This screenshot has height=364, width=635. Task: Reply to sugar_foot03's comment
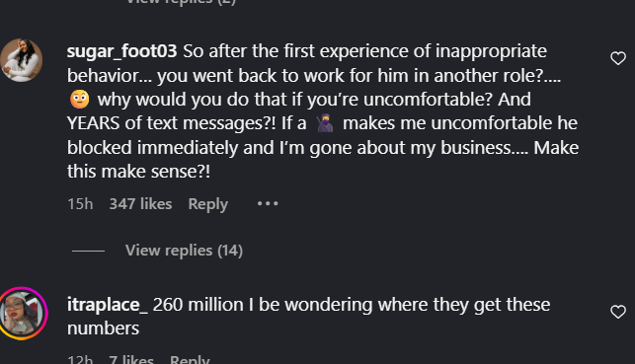coord(208,204)
